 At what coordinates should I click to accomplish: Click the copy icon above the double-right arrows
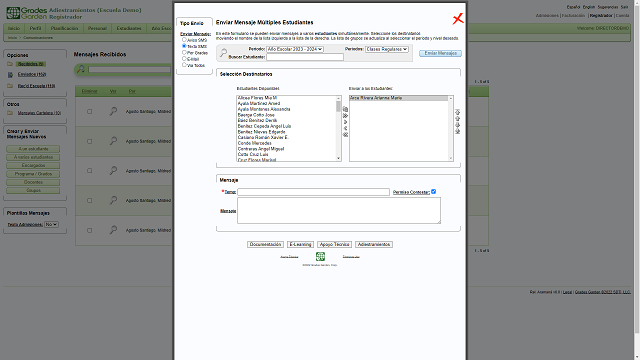coord(345,109)
